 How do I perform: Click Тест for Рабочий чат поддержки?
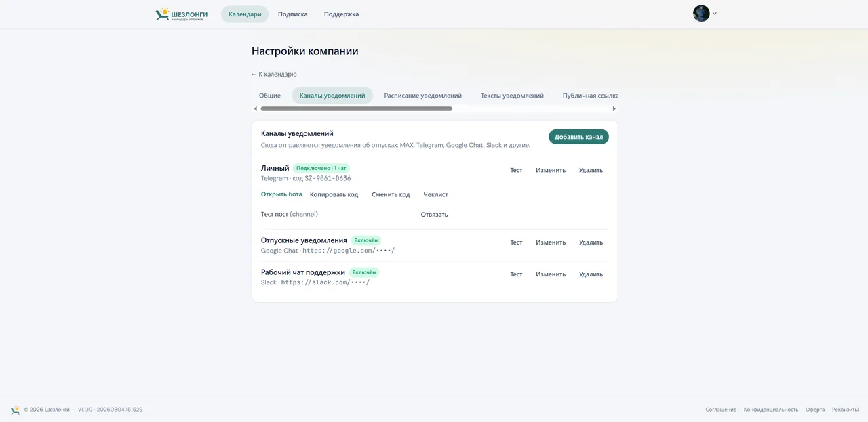(516, 274)
